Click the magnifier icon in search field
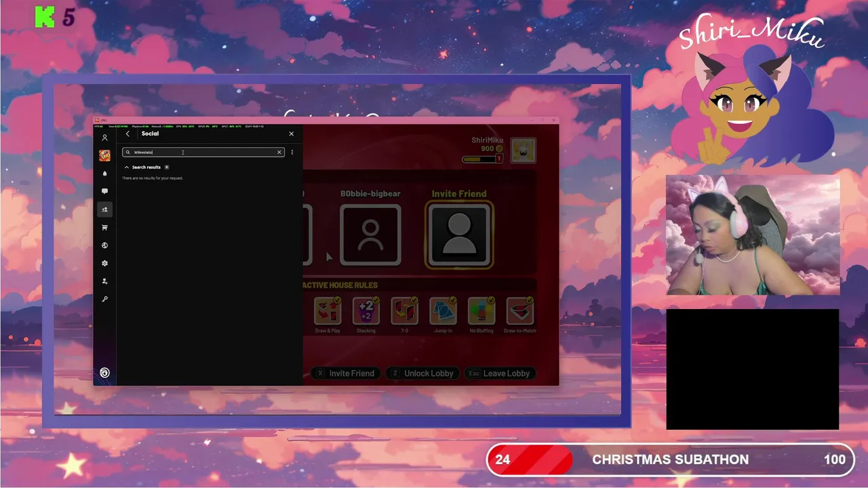Viewport: 868px width, 488px height. pyautogui.click(x=127, y=152)
